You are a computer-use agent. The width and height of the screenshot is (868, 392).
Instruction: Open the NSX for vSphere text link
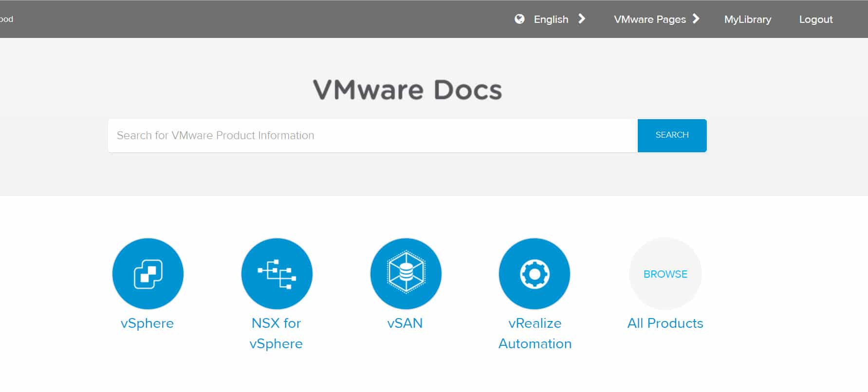point(276,333)
